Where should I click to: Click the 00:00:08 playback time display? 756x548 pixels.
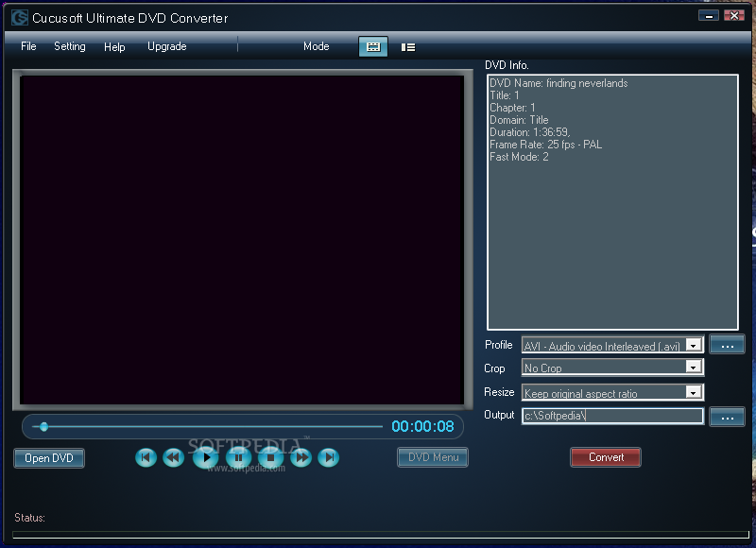(422, 426)
